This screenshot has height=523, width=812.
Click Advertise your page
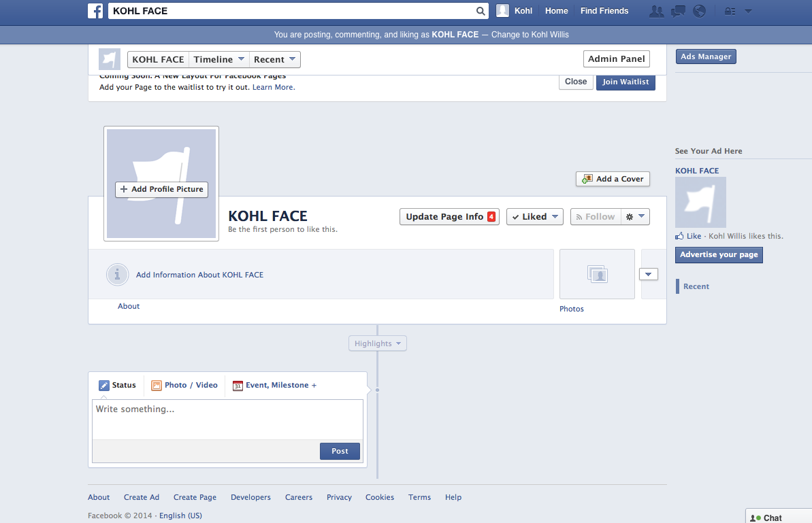tap(719, 254)
